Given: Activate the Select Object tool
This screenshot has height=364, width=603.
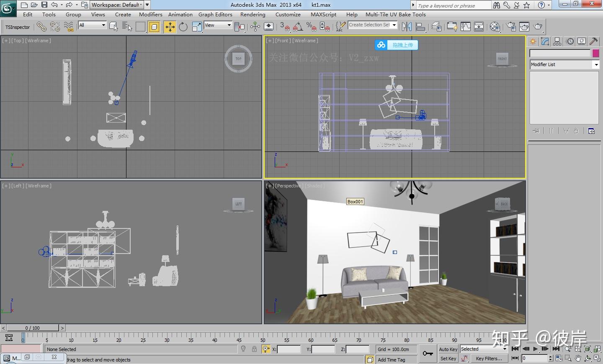Looking at the screenshot, I should click(113, 27).
